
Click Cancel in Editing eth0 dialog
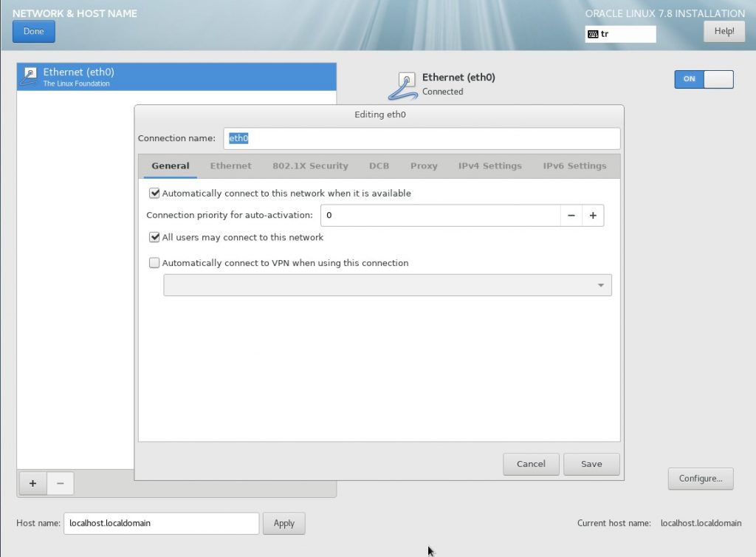(531, 464)
